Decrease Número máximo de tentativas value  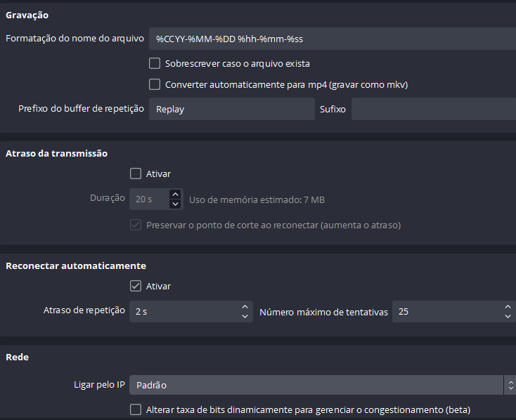pyautogui.click(x=508, y=316)
